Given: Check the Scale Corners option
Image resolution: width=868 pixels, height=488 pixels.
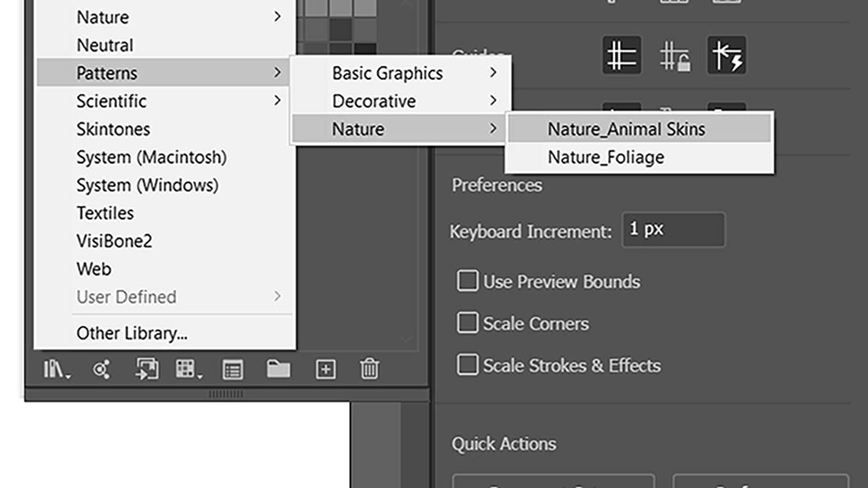Looking at the screenshot, I should tap(467, 322).
